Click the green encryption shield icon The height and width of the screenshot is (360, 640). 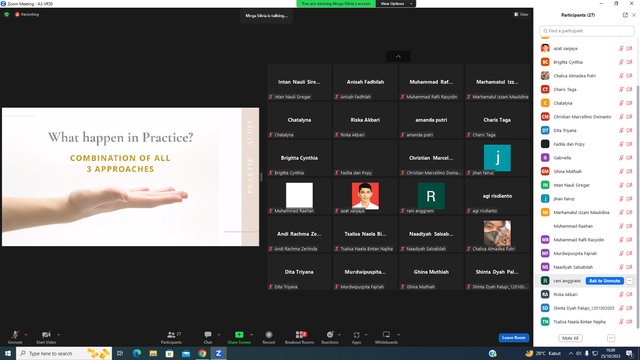coord(7,14)
